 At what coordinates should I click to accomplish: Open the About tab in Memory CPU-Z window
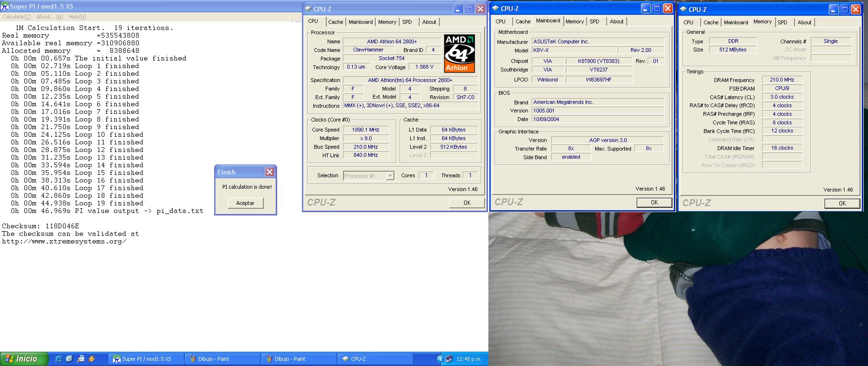click(x=804, y=22)
